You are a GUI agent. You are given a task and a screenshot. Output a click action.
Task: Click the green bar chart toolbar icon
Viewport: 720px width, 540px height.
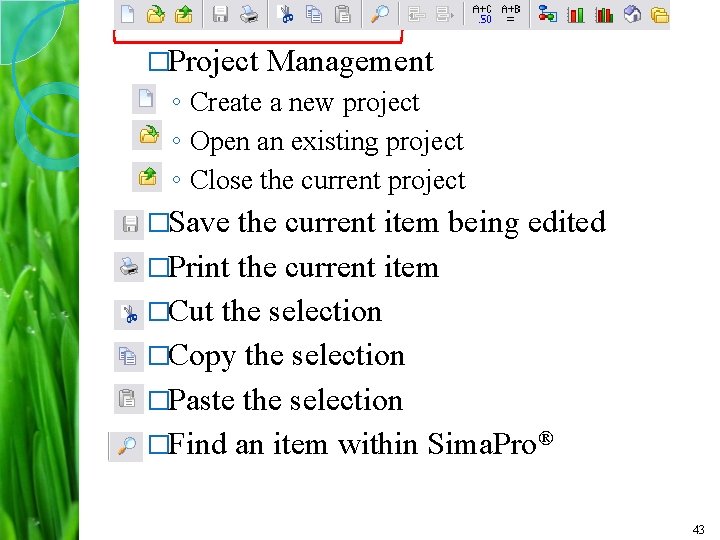pyautogui.click(x=576, y=14)
